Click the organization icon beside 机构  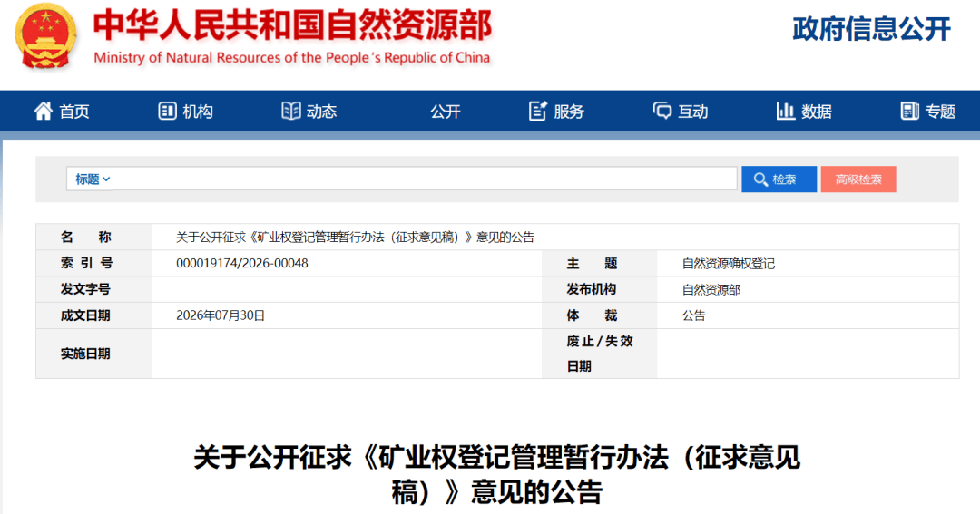[167, 112]
